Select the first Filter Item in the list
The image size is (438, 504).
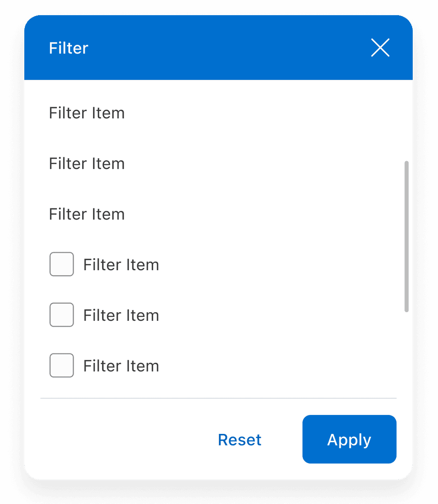pos(87,113)
